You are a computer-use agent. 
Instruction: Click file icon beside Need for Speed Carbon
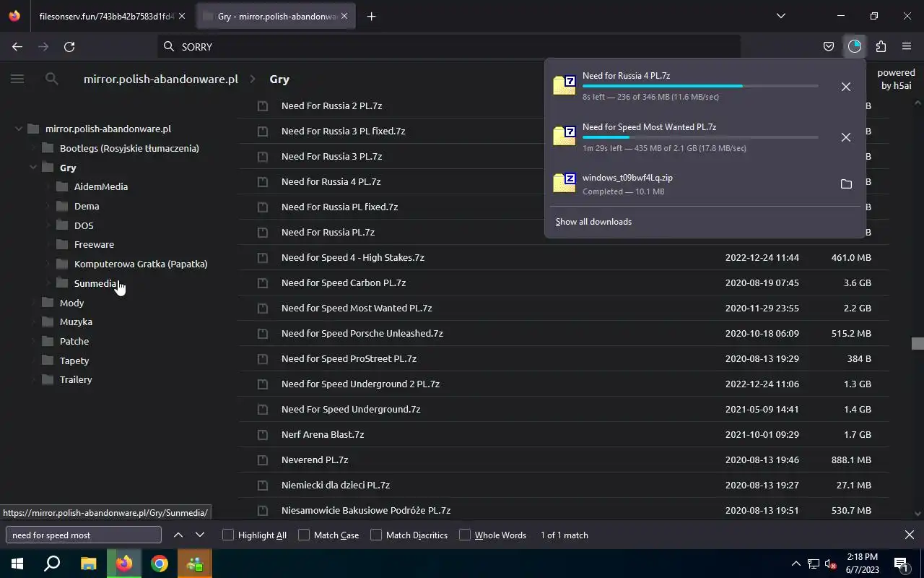click(263, 282)
